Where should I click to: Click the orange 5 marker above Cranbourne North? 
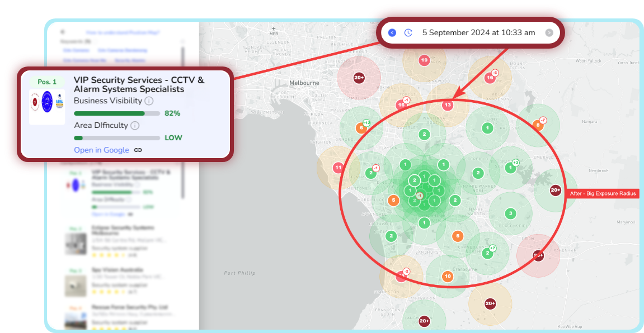458,236
